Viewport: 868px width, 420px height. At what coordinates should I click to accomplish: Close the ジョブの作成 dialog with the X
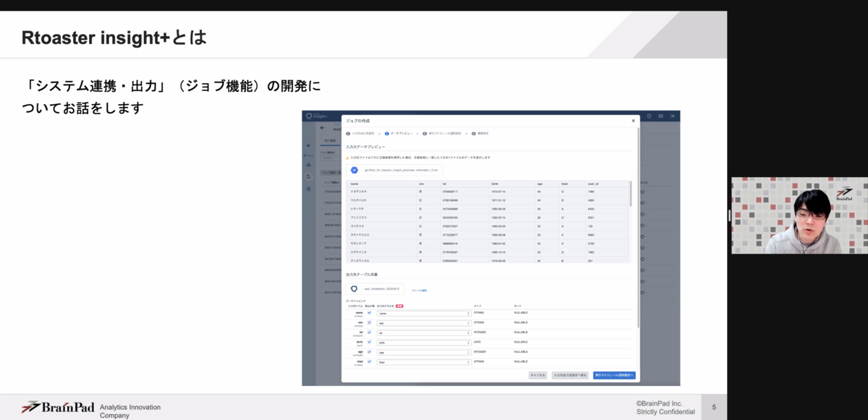[x=633, y=121]
